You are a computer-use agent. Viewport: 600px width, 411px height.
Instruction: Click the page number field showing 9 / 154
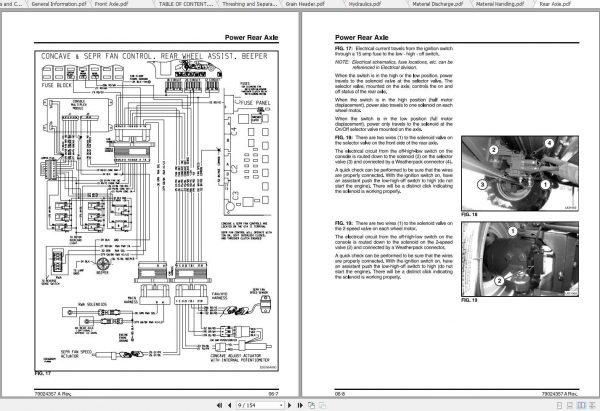(x=258, y=405)
